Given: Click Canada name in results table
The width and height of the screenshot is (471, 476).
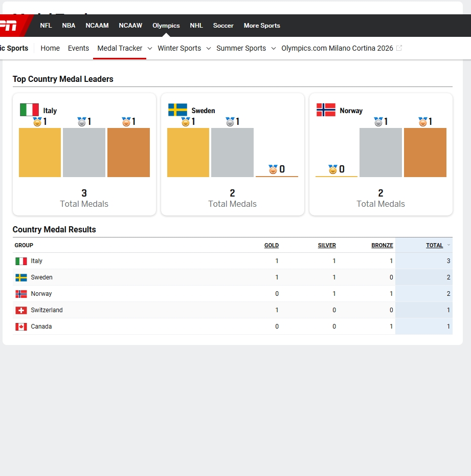Looking at the screenshot, I should (41, 327).
